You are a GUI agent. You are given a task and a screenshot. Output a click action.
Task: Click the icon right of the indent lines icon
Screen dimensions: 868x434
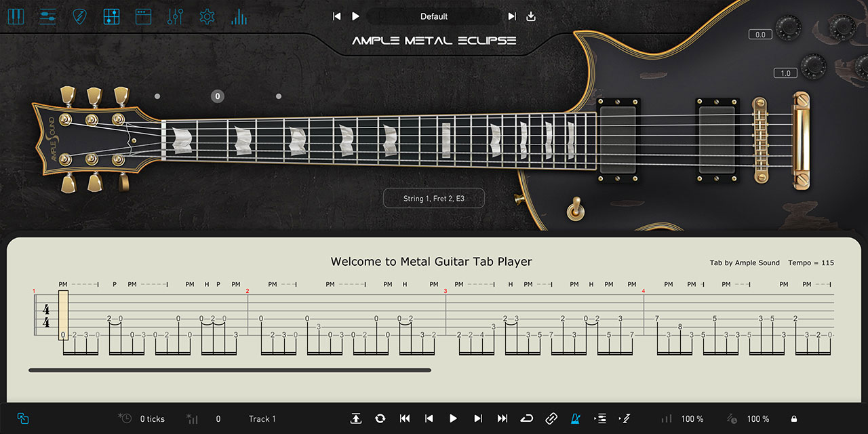coord(625,418)
